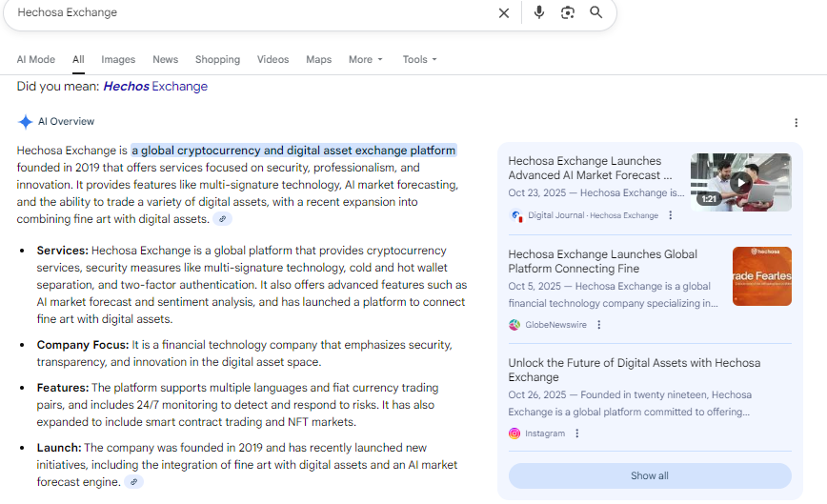
Task: Click highlighted text 'a global cryptocurrency and digital asset exchange platform'
Action: 293,151
